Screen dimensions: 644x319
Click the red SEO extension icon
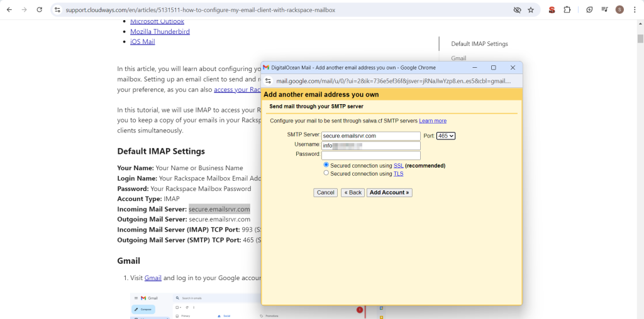pyautogui.click(x=552, y=10)
